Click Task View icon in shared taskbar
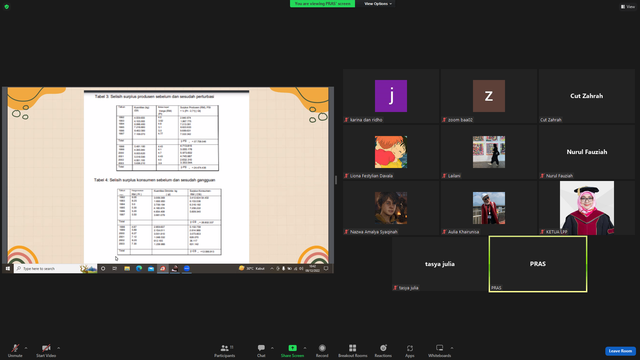 tap(115, 269)
